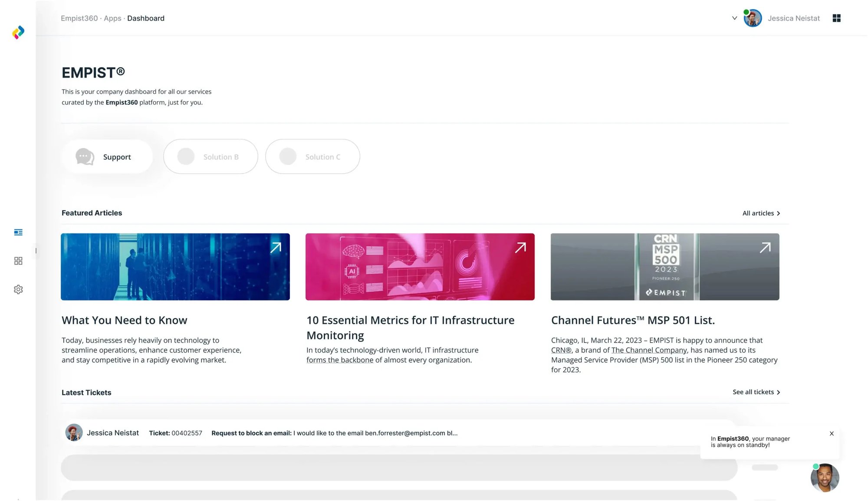868x501 pixels.
Task: Select the Solution C pill
Action: tap(312, 157)
